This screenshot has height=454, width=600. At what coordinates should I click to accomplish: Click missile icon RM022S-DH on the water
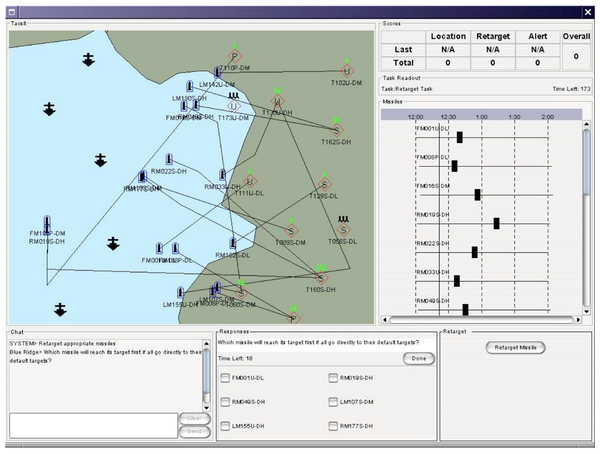[x=169, y=159]
